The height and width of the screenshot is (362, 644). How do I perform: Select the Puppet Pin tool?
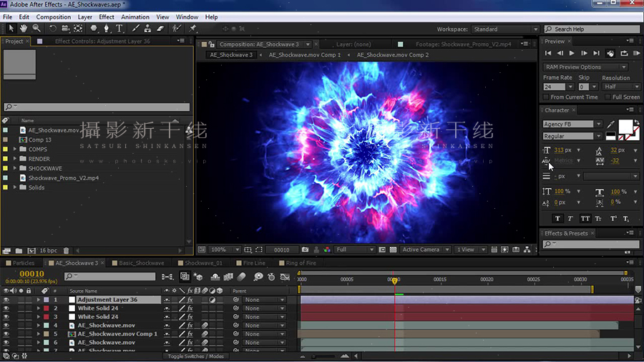(192, 29)
